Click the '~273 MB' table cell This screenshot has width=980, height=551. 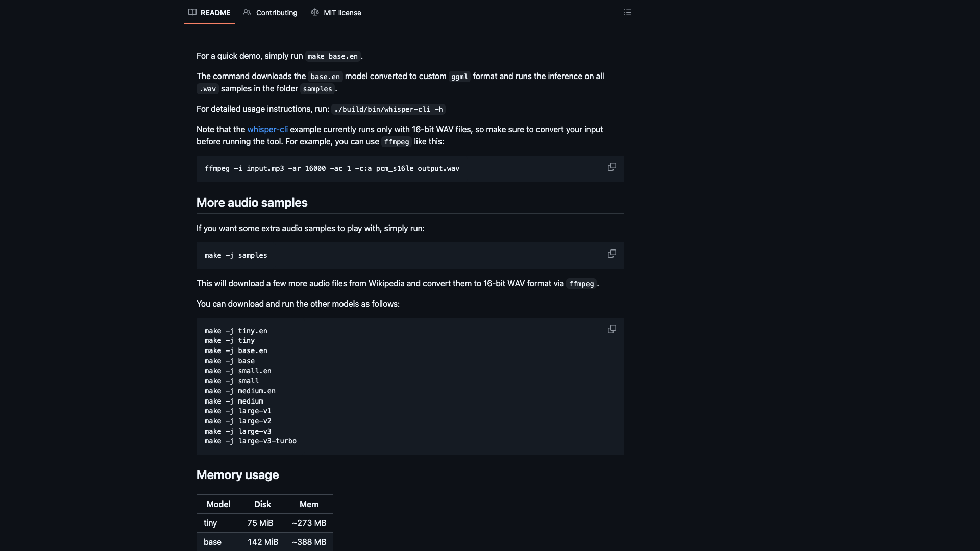pos(309,523)
